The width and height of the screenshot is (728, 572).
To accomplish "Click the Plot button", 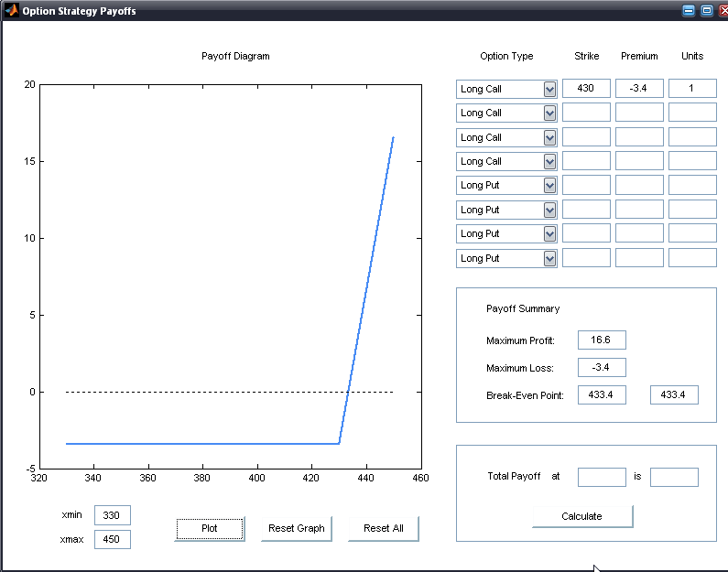I will 210,528.
